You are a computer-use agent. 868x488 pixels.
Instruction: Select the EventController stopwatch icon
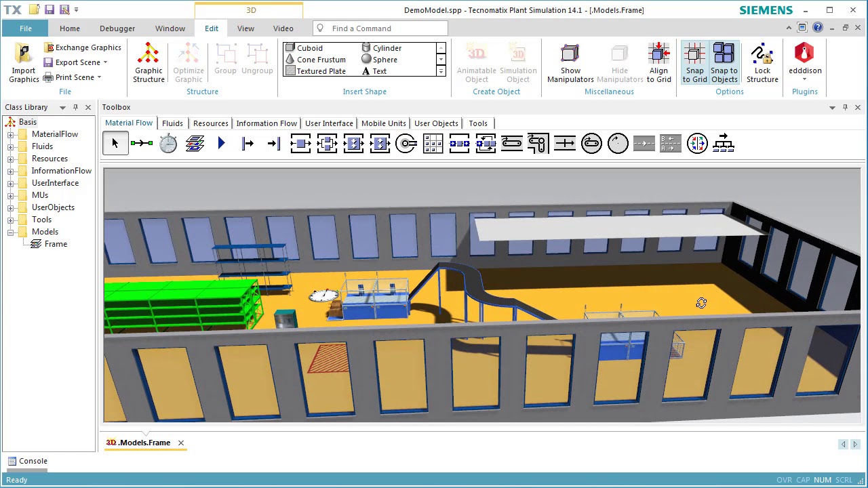pos(168,143)
